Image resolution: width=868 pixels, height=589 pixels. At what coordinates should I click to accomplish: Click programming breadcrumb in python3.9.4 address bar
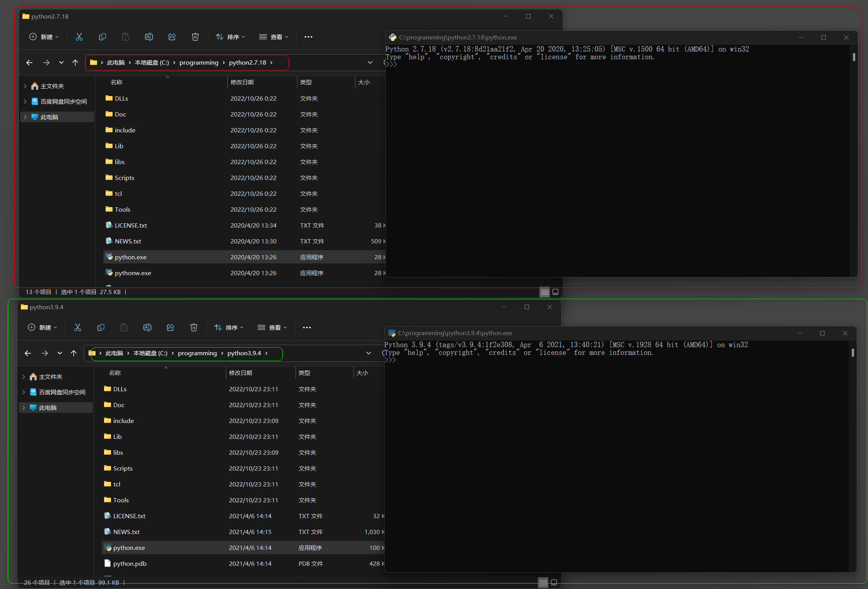[x=197, y=353]
